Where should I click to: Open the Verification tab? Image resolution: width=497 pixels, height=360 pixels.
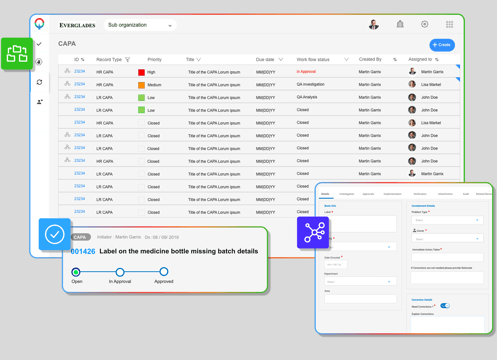(420, 194)
